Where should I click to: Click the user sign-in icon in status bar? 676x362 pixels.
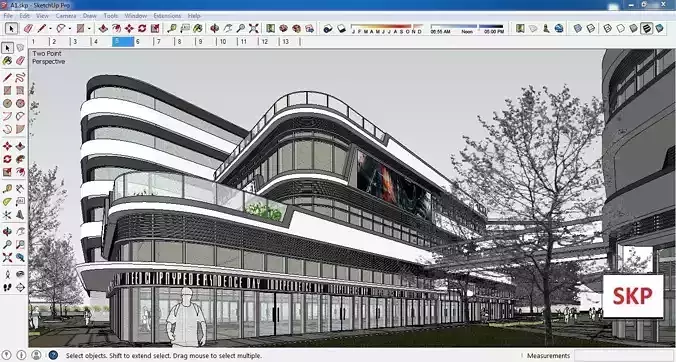click(x=36, y=355)
